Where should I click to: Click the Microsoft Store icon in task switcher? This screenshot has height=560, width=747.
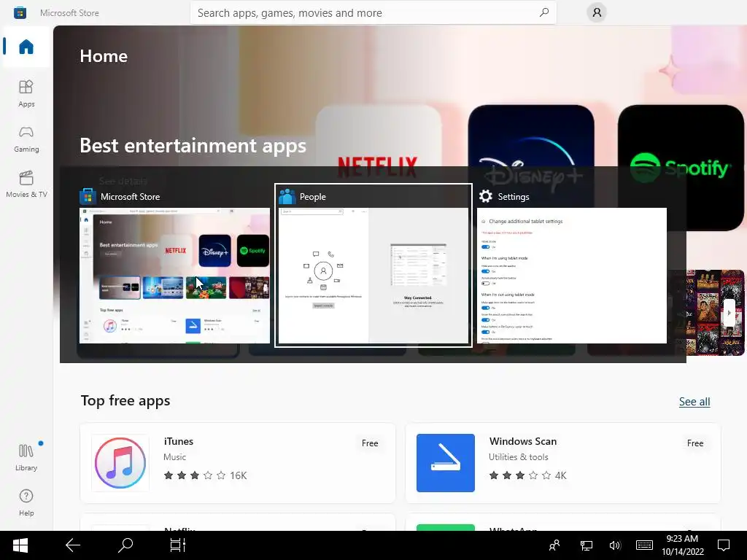tap(88, 196)
